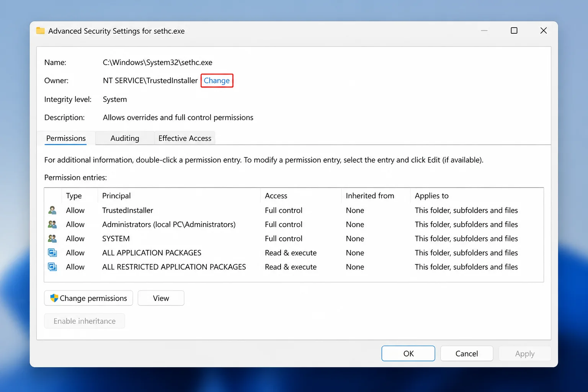Click the shield icon on Change permissions

tap(54, 298)
